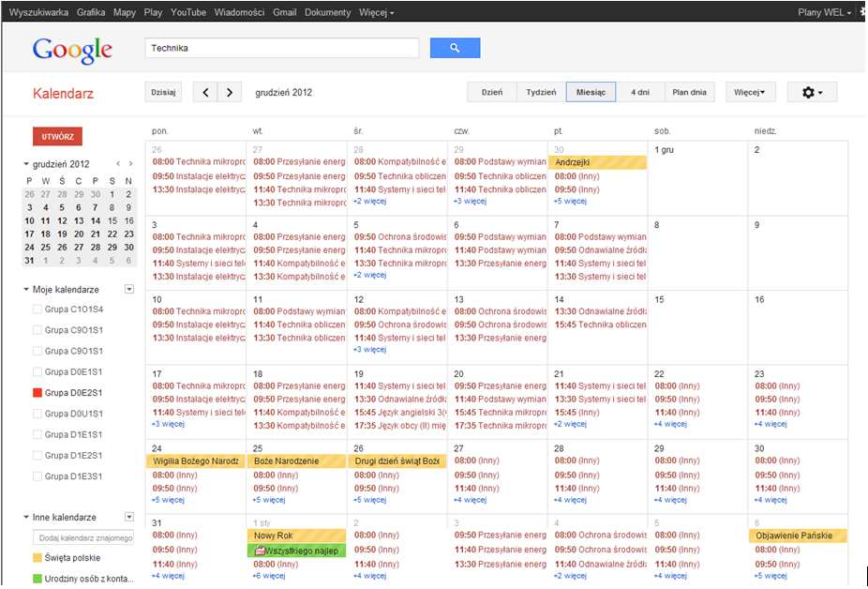Toggle Grupa D0U1S1 calendar

pos(37,414)
